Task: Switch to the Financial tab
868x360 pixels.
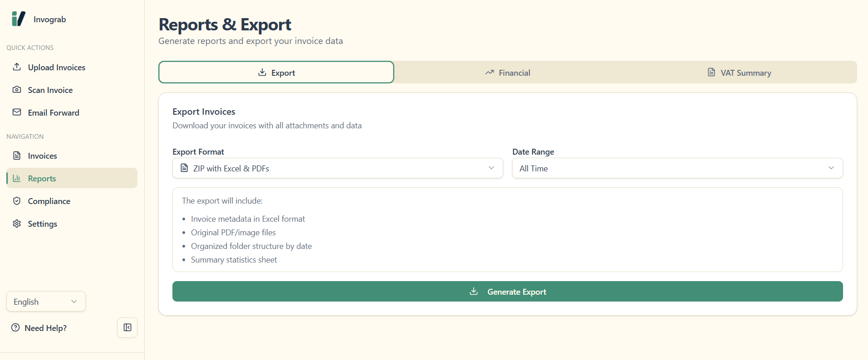Action: (507, 73)
